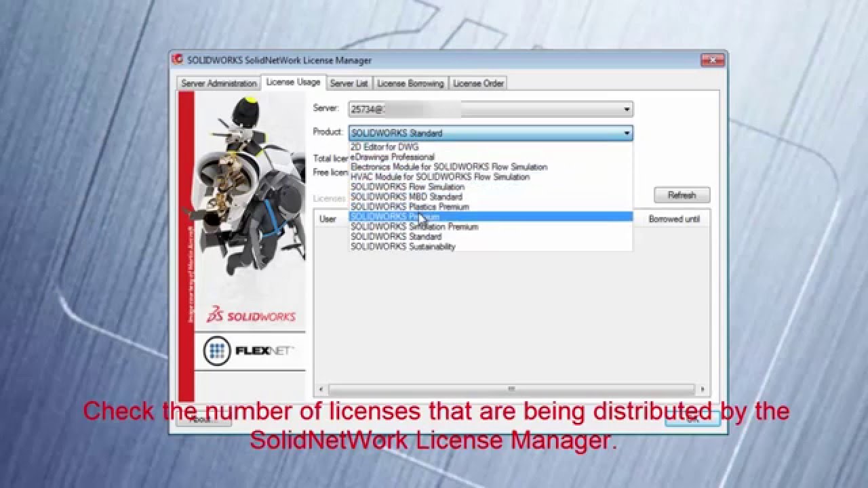Screen dimensions: 868x488
Task: Open the License Order tab
Action: [478, 83]
